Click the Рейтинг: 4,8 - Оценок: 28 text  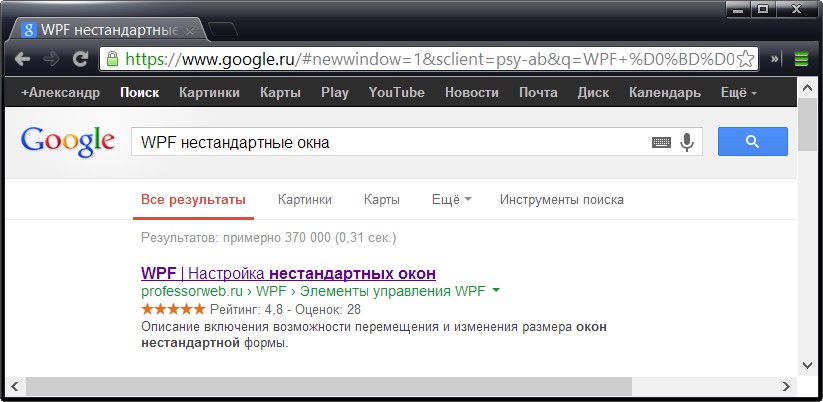click(x=286, y=309)
